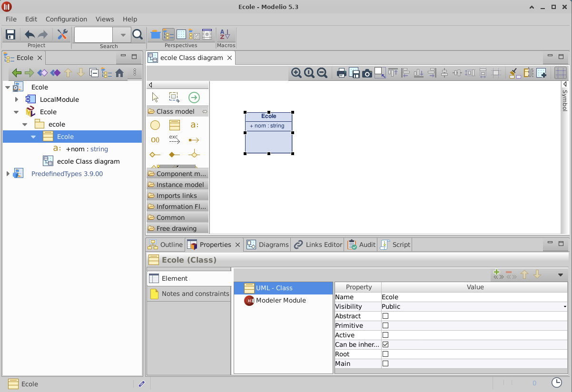Select the Interface circle tool in palette
This screenshot has height=392, width=572.
[x=155, y=125]
